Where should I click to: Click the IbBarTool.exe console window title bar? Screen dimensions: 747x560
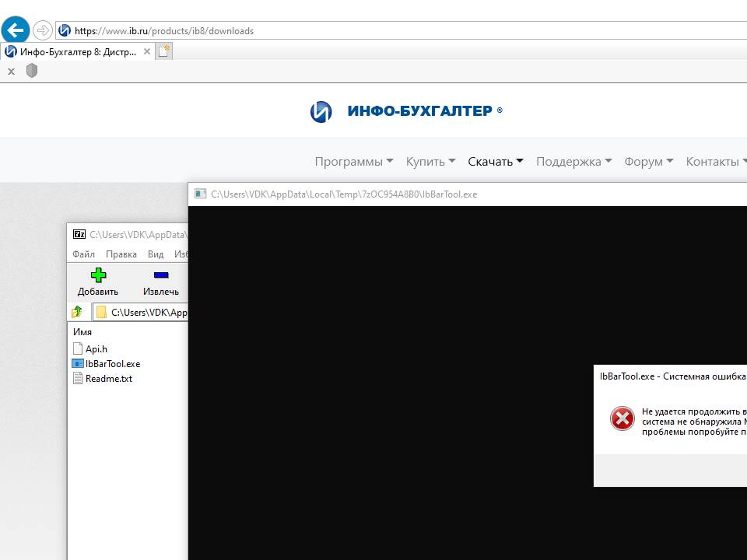pyautogui.click(x=468, y=194)
